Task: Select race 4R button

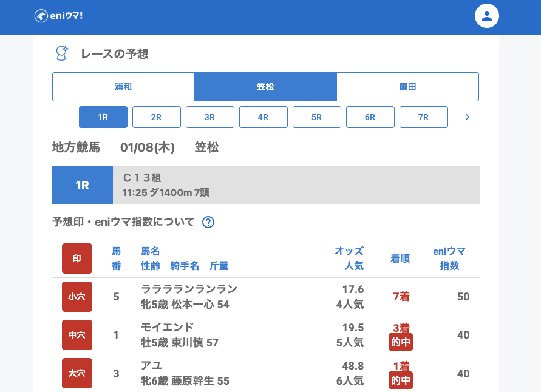Action: pos(264,117)
